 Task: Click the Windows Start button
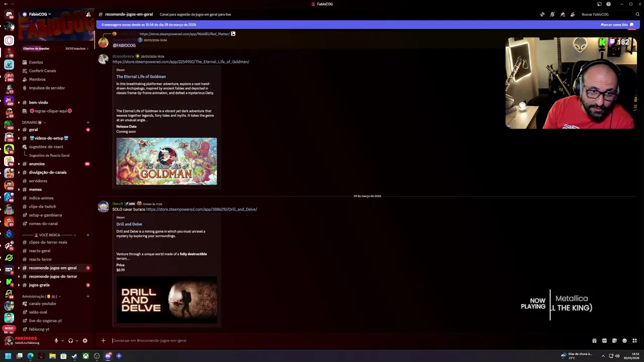8,356
